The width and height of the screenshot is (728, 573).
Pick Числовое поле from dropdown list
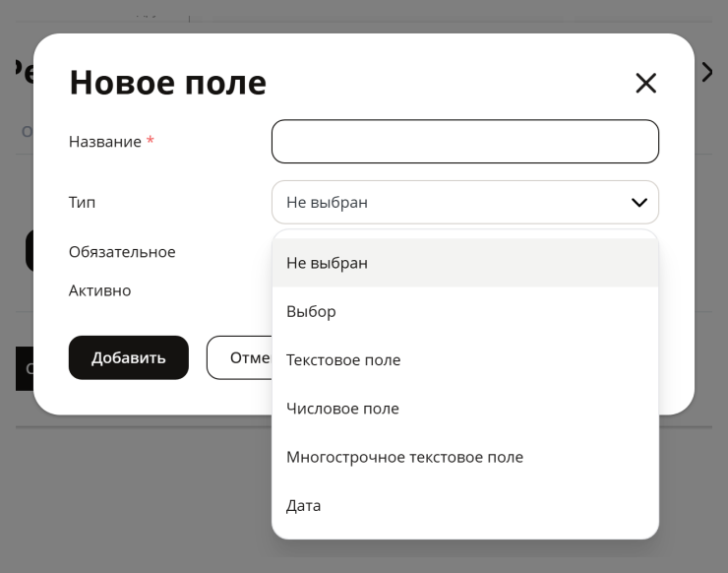coord(464,409)
